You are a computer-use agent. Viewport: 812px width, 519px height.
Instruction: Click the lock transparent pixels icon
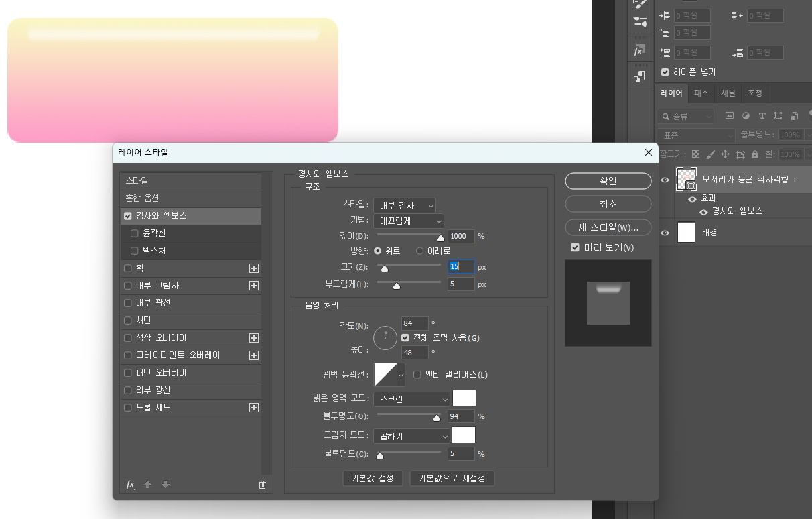click(696, 154)
